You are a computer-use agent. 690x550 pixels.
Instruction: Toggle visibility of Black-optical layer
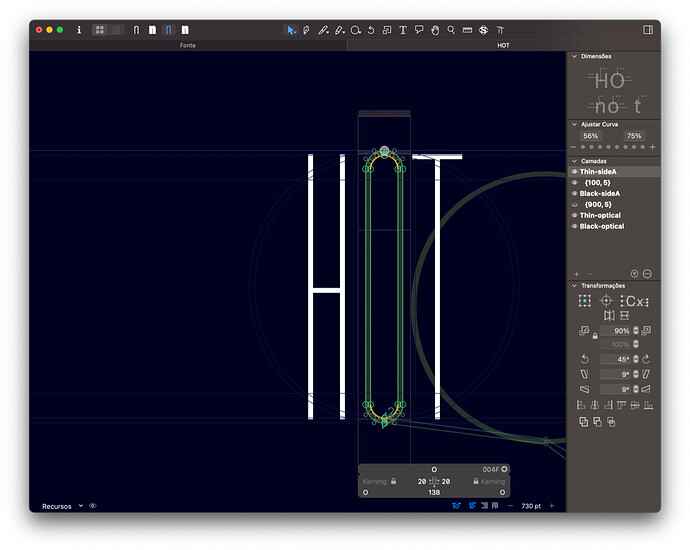[x=574, y=226]
